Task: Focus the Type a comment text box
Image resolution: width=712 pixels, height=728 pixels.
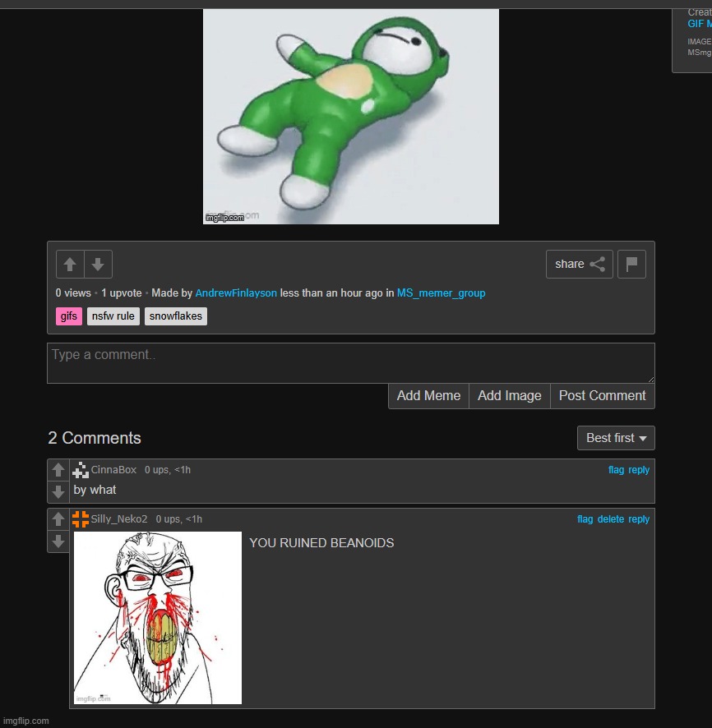Action: tap(351, 363)
